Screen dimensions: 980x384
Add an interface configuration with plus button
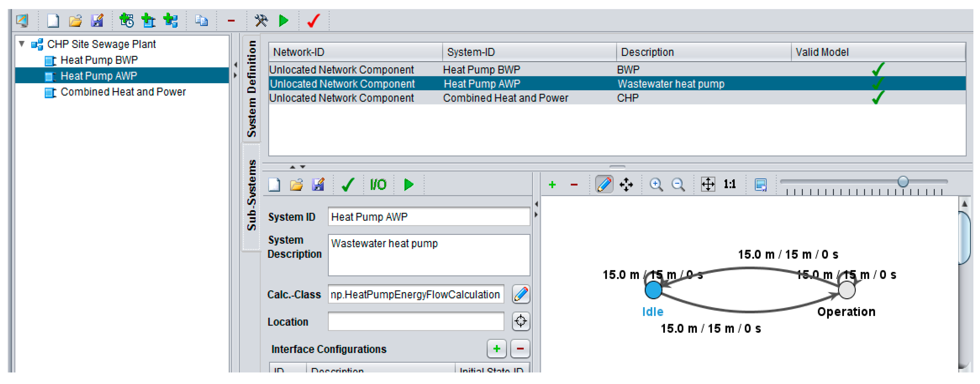coord(496,349)
